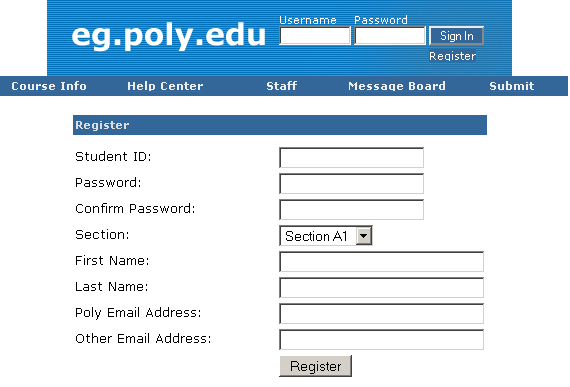The image size is (570, 387).
Task: Click the Sign In button
Action: (x=457, y=36)
